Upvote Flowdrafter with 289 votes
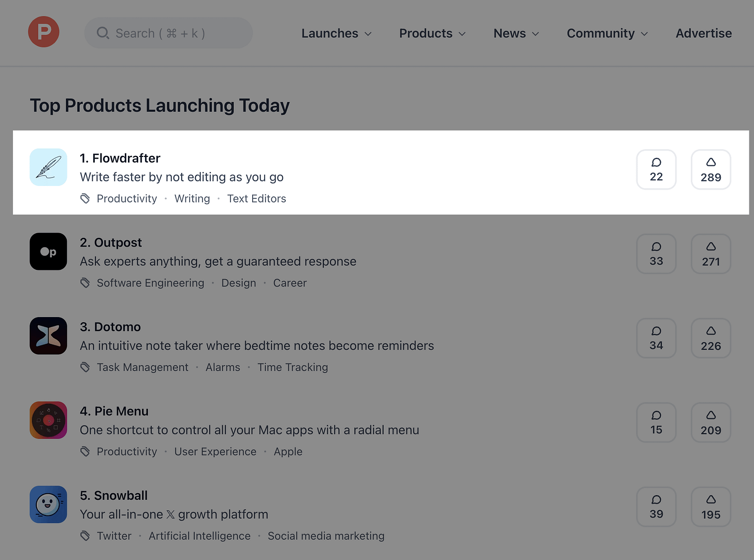 (711, 169)
